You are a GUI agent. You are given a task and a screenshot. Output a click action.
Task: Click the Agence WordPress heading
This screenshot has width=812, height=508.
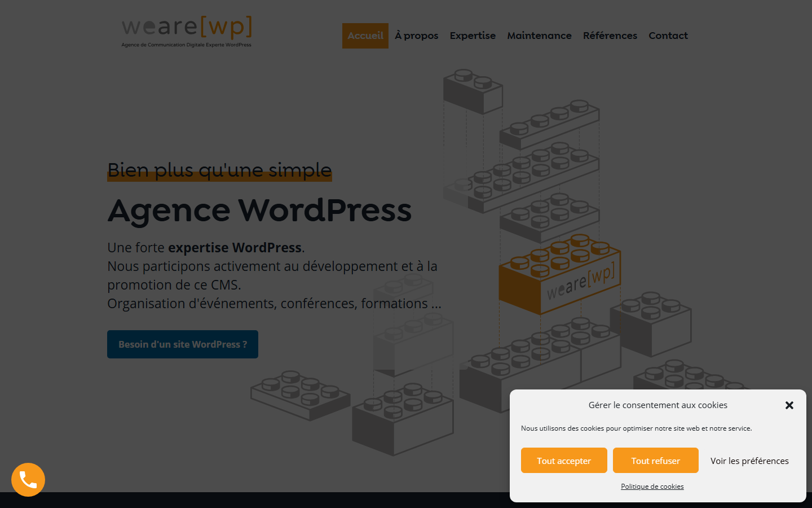(259, 210)
